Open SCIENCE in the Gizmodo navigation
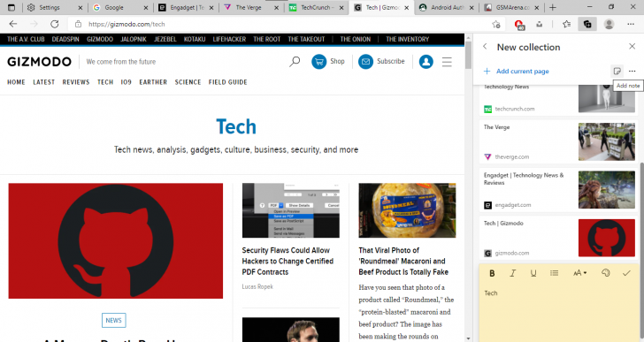The image size is (644, 342). pos(188,82)
